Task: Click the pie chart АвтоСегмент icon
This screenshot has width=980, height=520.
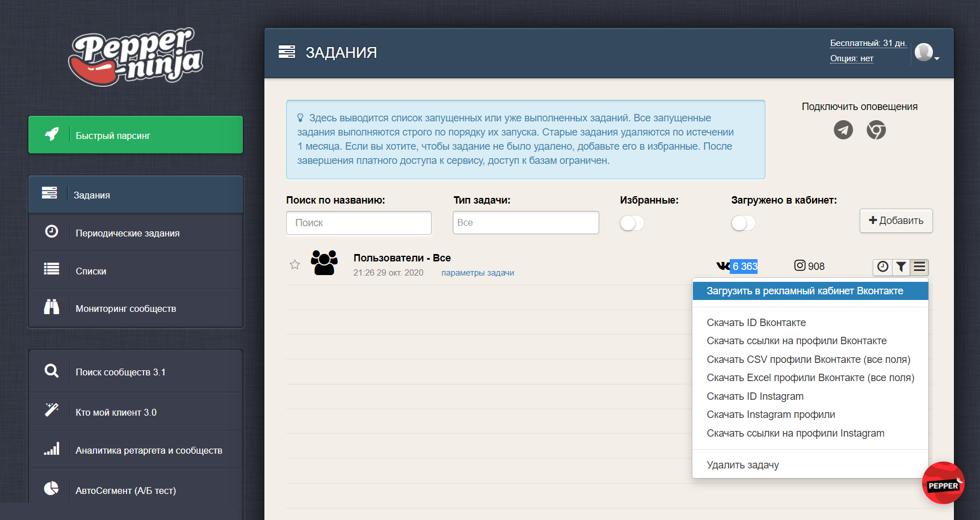Action: [x=52, y=488]
